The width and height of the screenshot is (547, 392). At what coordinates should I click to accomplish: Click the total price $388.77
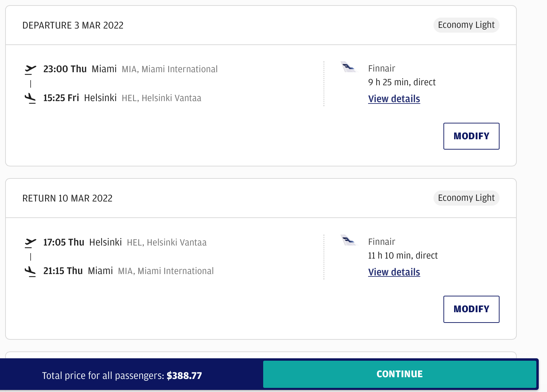(x=184, y=375)
